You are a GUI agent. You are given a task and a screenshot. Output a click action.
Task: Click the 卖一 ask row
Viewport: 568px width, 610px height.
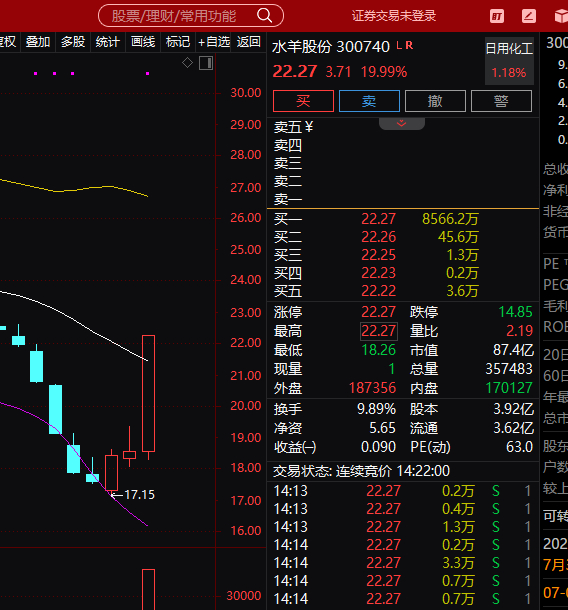click(x=403, y=199)
